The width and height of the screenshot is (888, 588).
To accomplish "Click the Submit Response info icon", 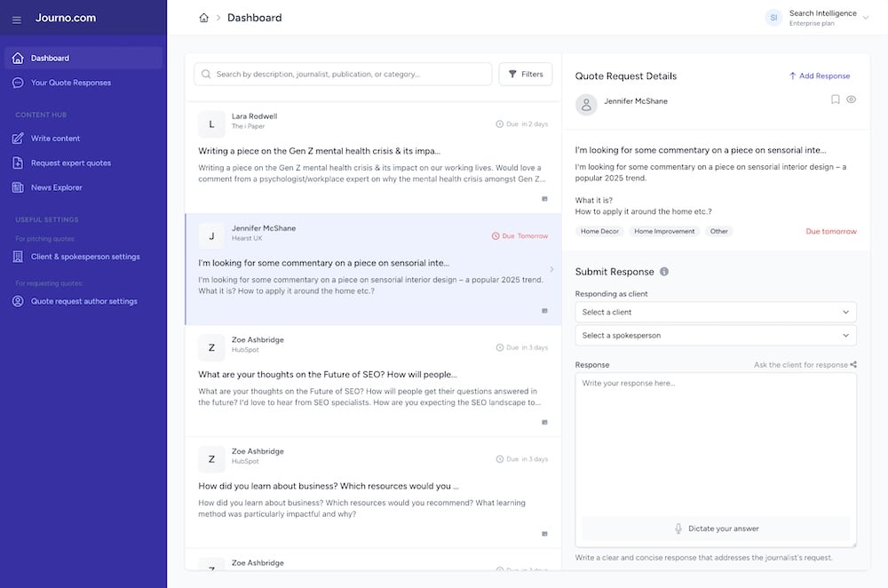I will click(x=664, y=272).
